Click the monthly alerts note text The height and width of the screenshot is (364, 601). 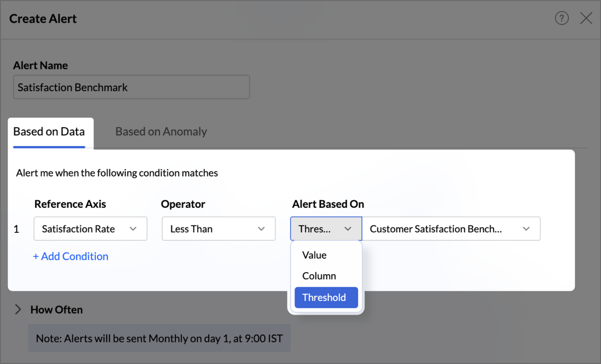(x=159, y=339)
